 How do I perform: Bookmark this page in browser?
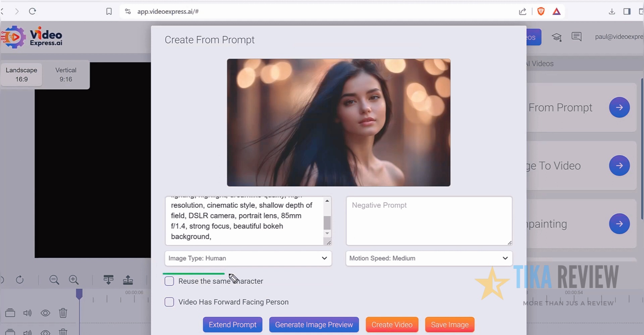pos(109,11)
